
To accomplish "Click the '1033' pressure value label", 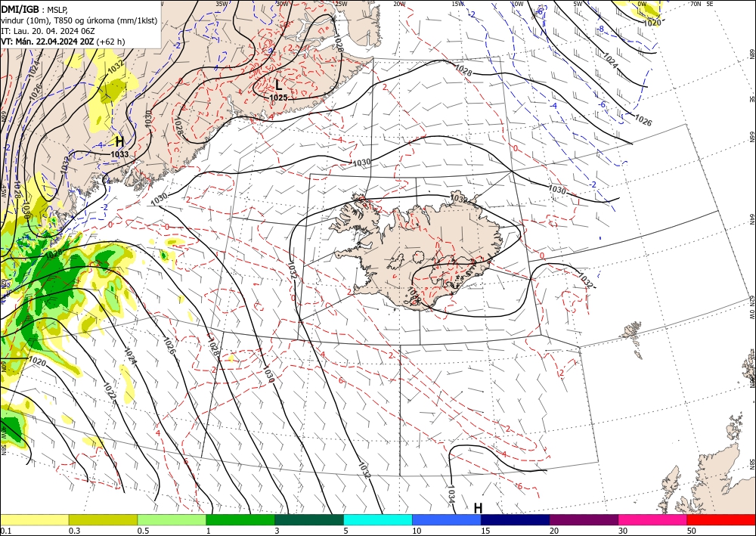I will pyautogui.click(x=119, y=154).
